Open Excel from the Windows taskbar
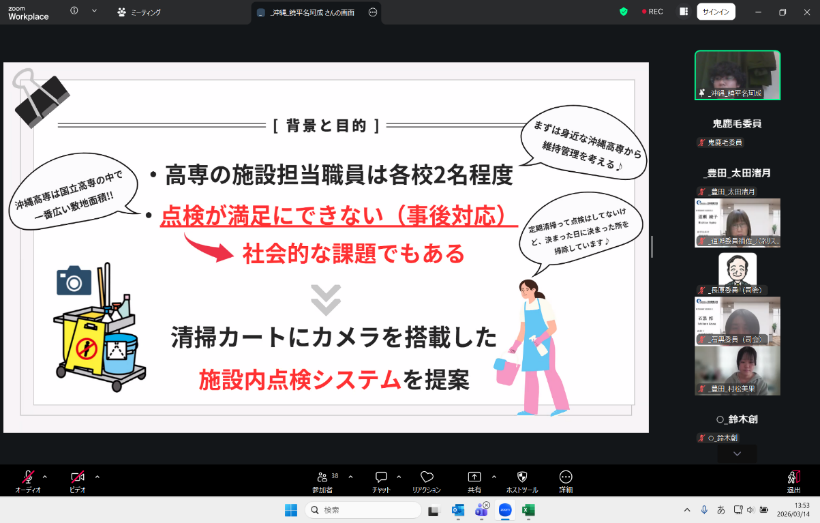This screenshot has height=523, width=820. click(x=528, y=510)
